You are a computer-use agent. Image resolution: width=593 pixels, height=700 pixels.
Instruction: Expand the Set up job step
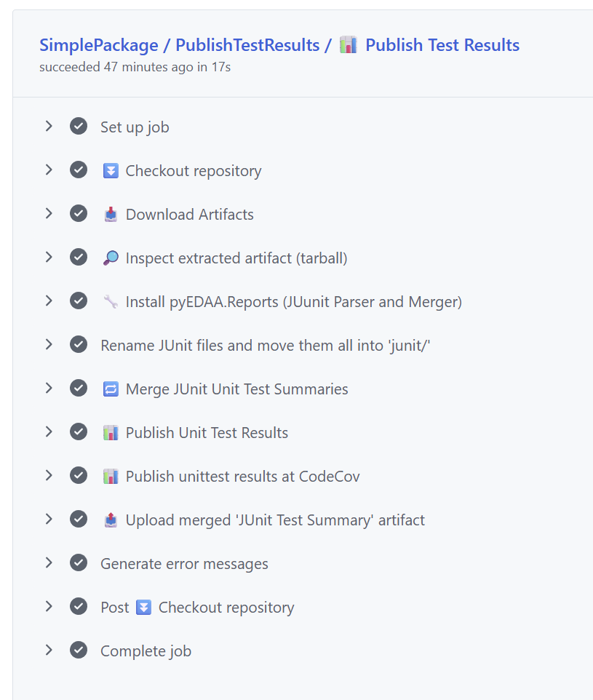[x=49, y=127]
